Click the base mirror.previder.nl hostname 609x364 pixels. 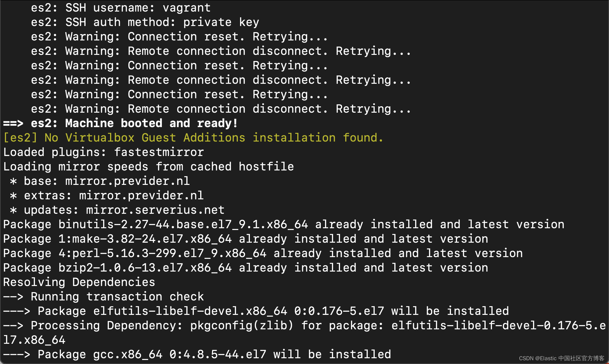127,181
